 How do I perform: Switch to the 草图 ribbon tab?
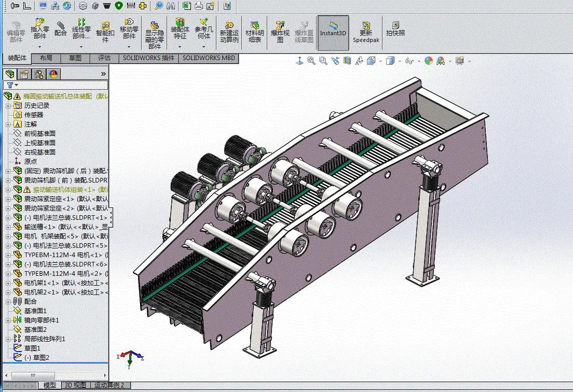click(75, 58)
